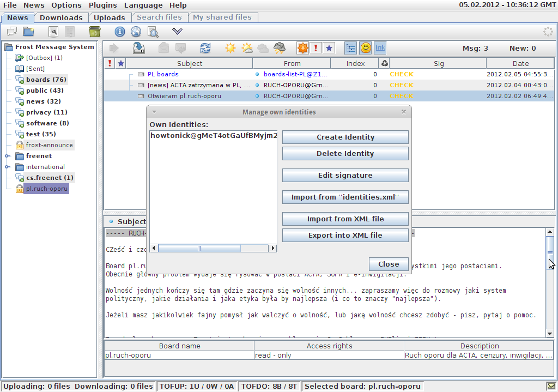Mark sender BAD with thunderstorm icon
558x392 pixels.
[x=280, y=48]
